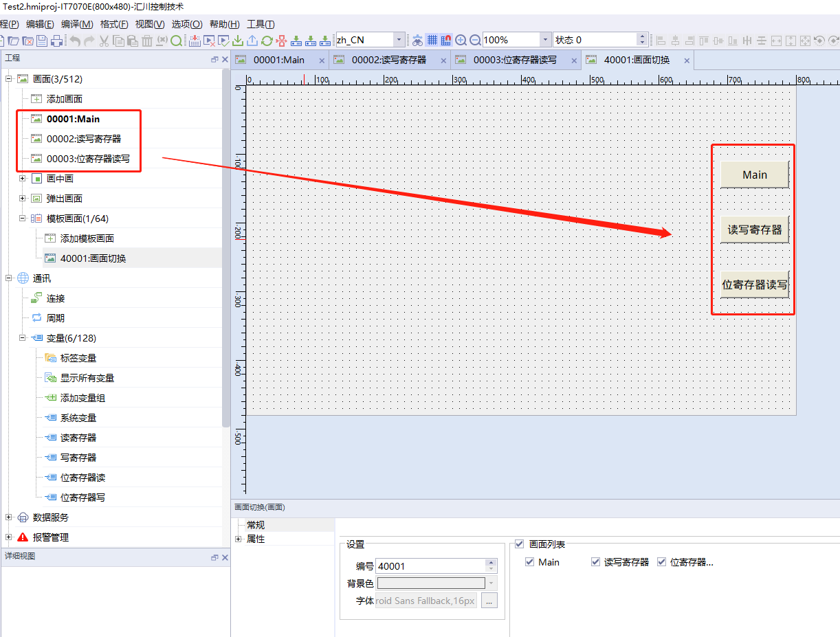The width and height of the screenshot is (840, 637).
Task: Click the print icon in toolbar
Action: pos(56,41)
